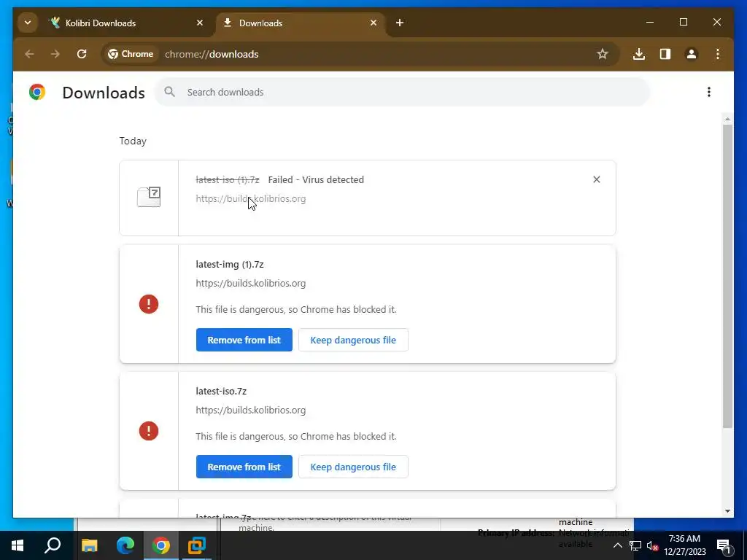Remove latest-iso.7z from list
The width and height of the screenshot is (747, 560).
point(244,467)
